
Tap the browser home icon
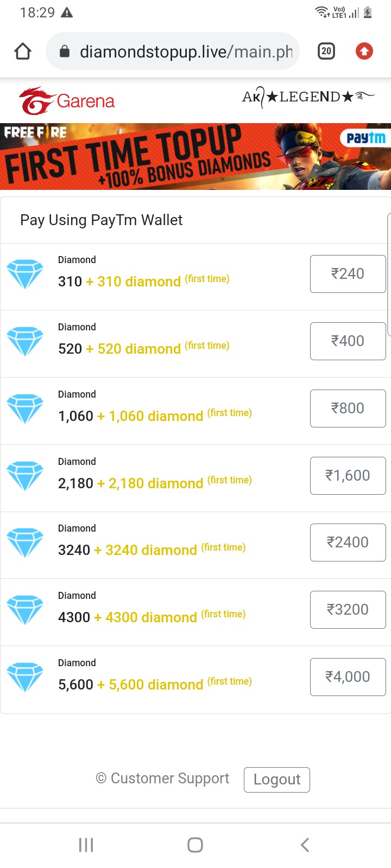[23, 52]
